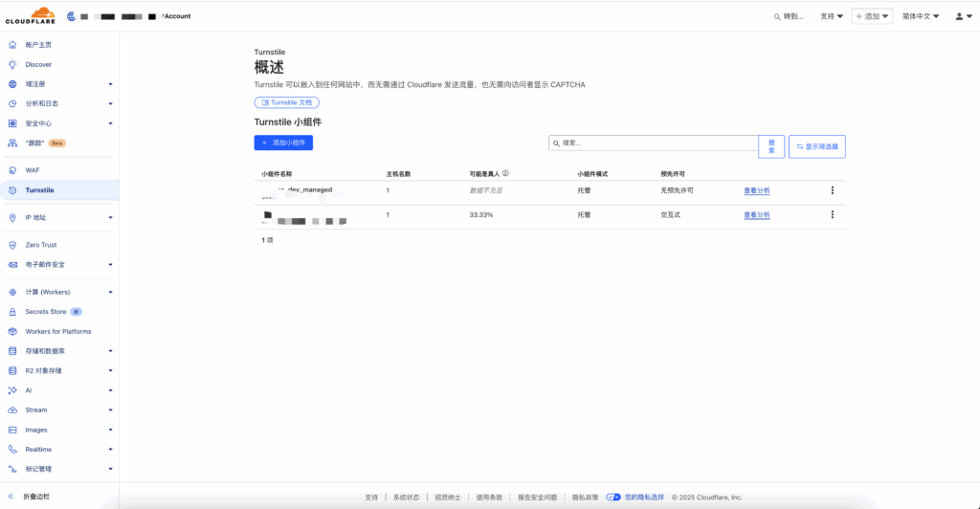Open WAF in sidebar
The image size is (980, 509).
(x=33, y=170)
